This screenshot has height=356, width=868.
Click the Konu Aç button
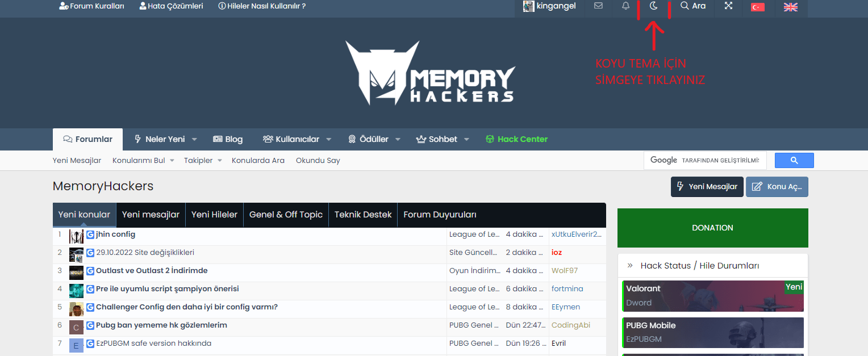777,187
